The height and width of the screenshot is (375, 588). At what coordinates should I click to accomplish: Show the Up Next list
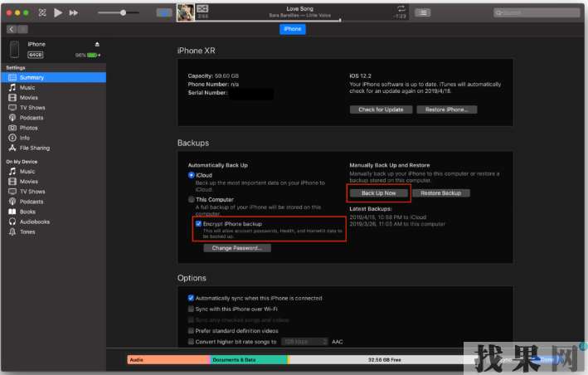pos(422,12)
